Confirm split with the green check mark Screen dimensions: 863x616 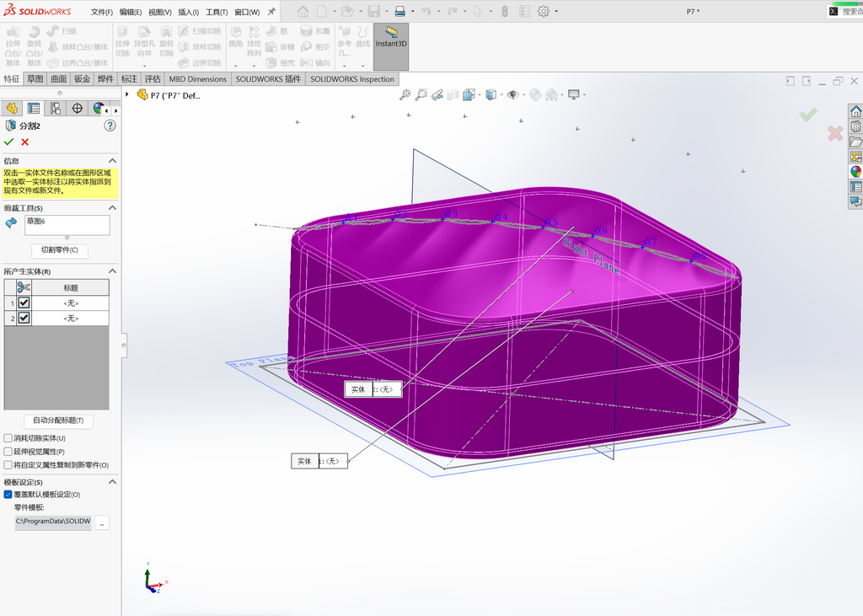(x=8, y=142)
